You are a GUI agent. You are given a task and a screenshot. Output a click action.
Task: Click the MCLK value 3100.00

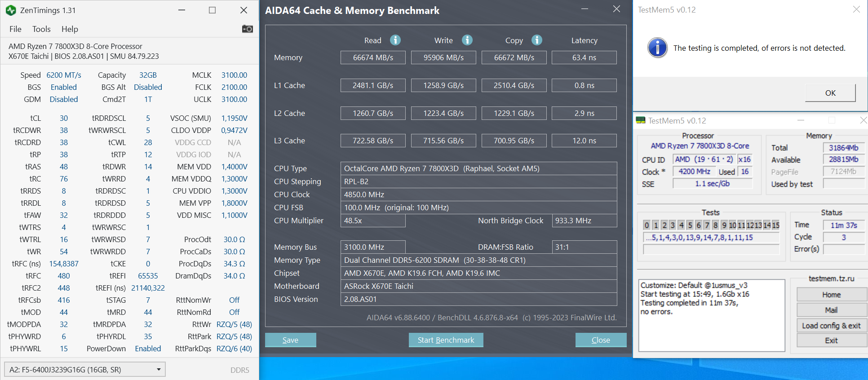(234, 75)
